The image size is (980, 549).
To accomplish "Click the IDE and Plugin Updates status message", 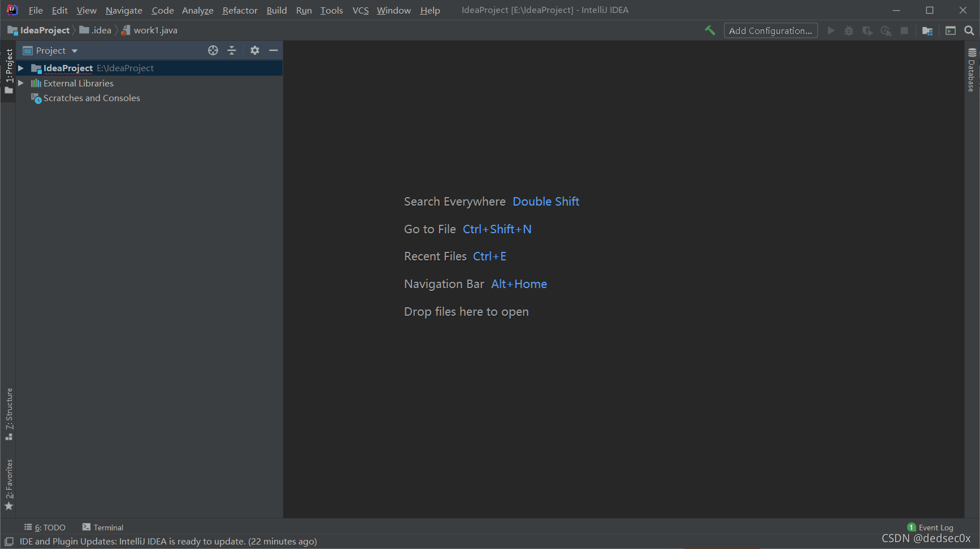I will (168, 541).
